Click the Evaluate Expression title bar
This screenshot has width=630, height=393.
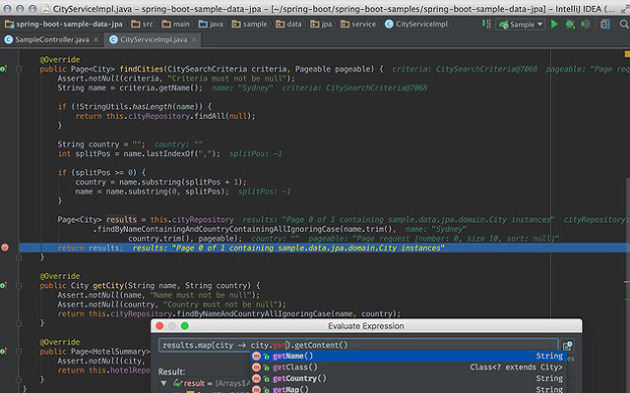366,325
